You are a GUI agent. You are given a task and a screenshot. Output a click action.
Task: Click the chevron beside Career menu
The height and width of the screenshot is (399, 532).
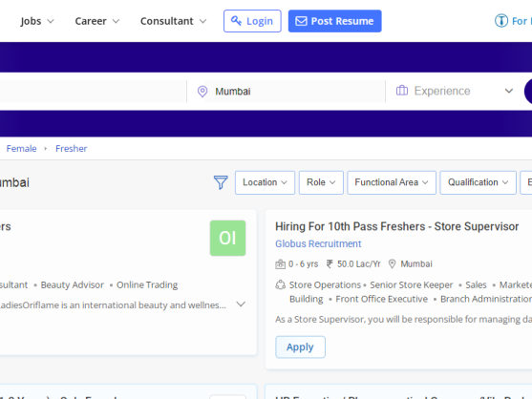pos(116,21)
